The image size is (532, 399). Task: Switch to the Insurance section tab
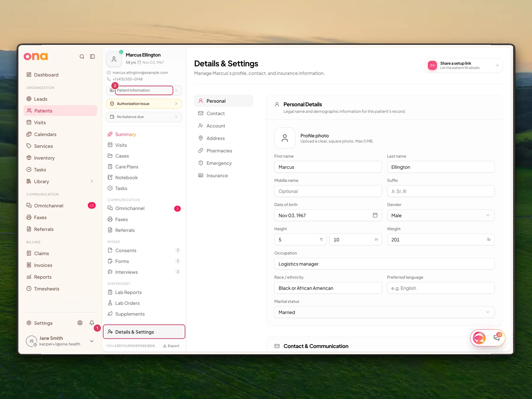tap(224, 176)
